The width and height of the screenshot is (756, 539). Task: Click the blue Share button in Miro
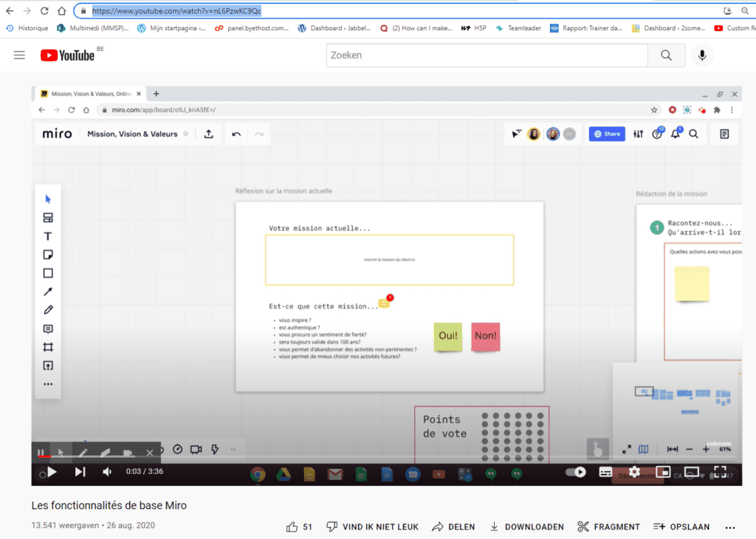(607, 134)
